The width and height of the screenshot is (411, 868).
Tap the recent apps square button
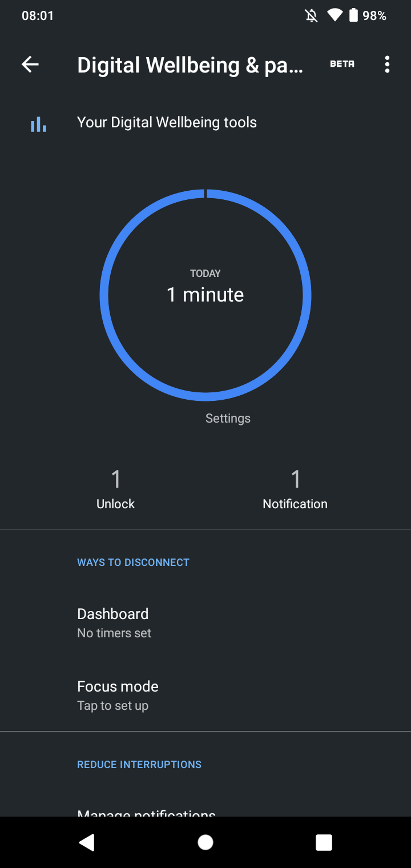point(324,842)
